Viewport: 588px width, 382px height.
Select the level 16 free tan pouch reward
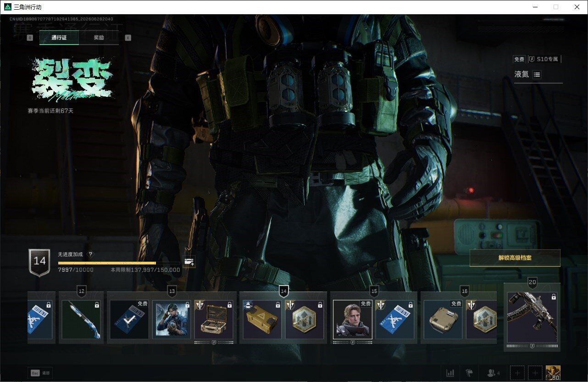[443, 319]
